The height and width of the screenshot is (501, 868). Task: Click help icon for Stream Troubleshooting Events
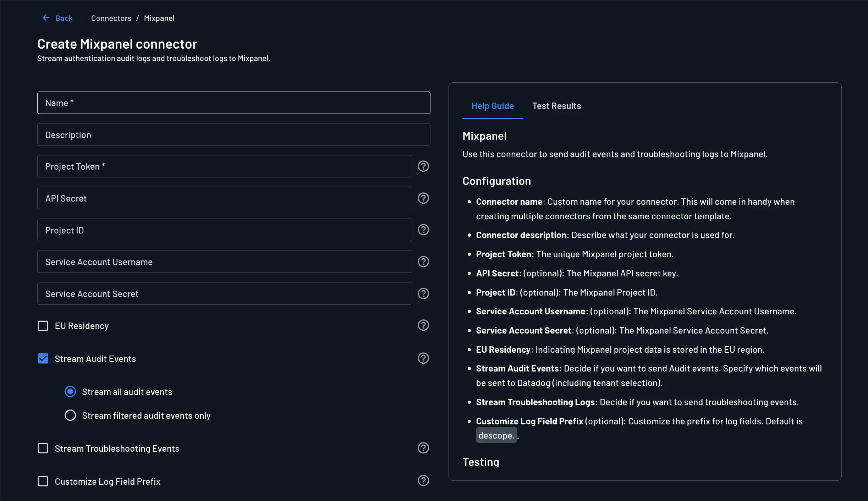tap(423, 448)
